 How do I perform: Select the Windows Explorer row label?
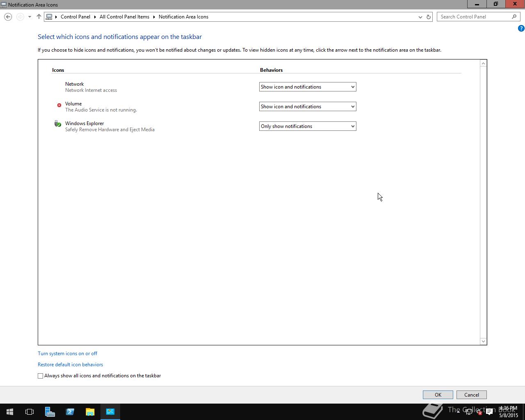coord(84,123)
